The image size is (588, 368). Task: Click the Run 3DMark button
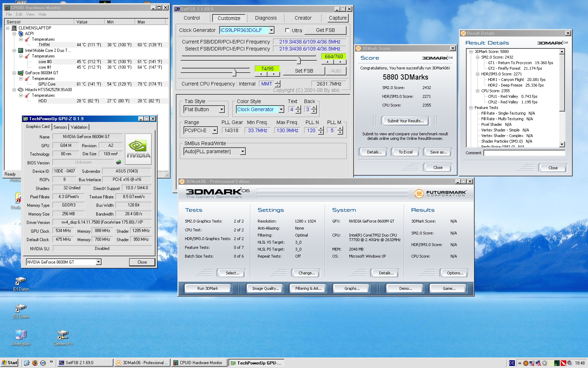pos(208,288)
